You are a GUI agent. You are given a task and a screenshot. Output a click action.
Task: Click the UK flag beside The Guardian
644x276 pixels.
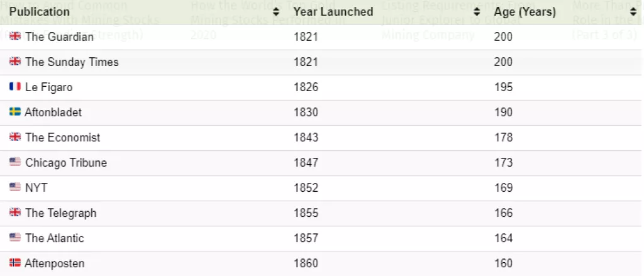15,36
